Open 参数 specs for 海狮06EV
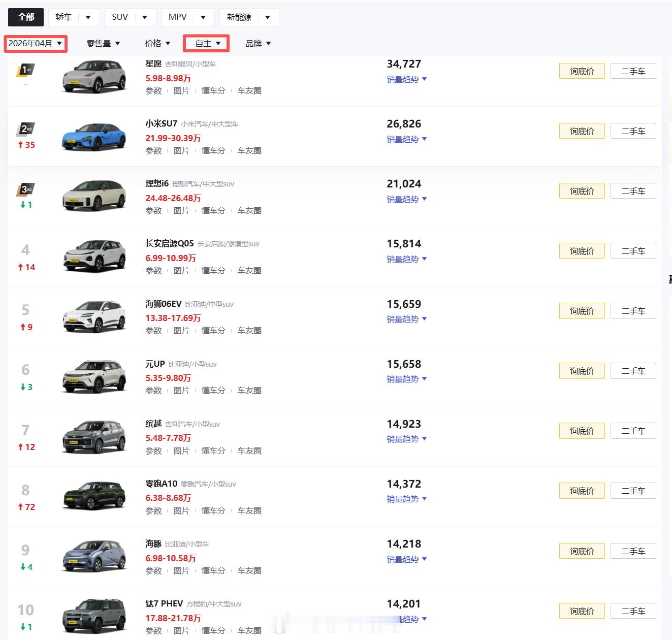This screenshot has width=672, height=640. tap(153, 331)
